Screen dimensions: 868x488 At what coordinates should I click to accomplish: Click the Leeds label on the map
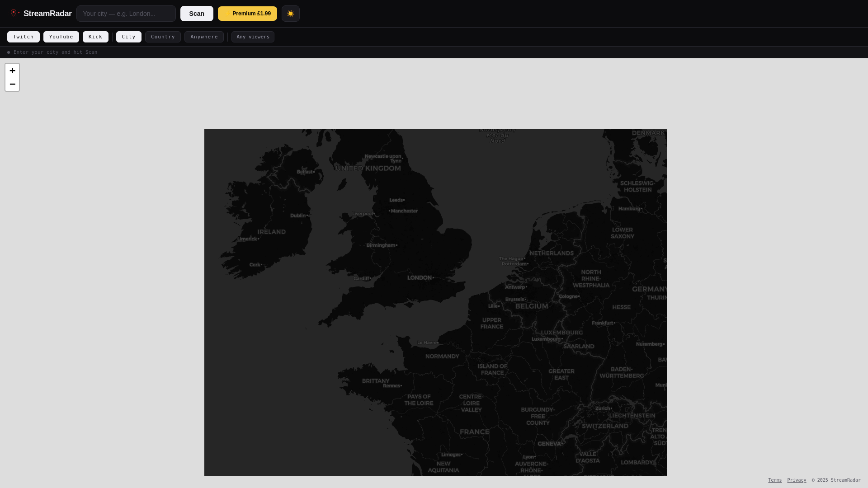click(x=396, y=200)
